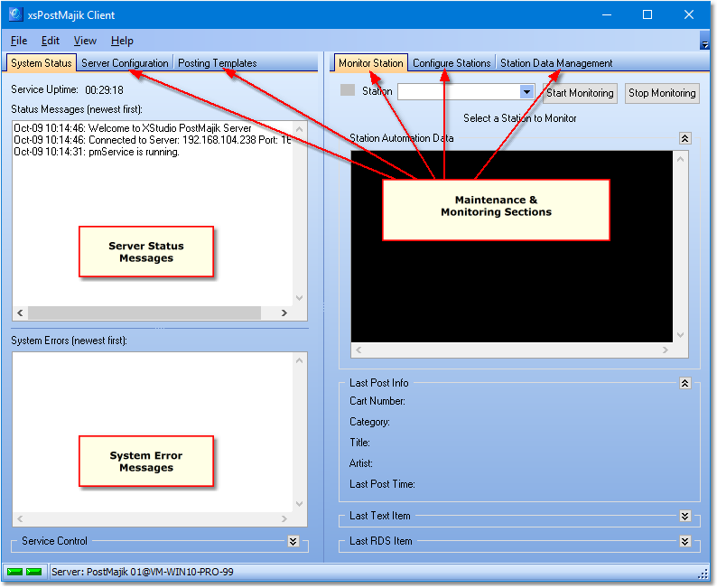Viewport: 717px width, 588px height.
Task: Click Status Messages horizontal scrollbar thumb
Action: (144, 313)
